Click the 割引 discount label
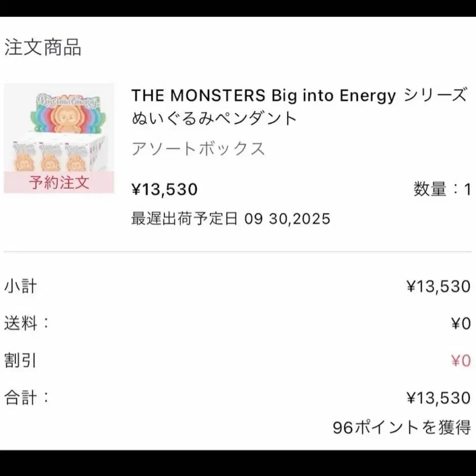The width and height of the screenshot is (476, 476). coord(21,361)
